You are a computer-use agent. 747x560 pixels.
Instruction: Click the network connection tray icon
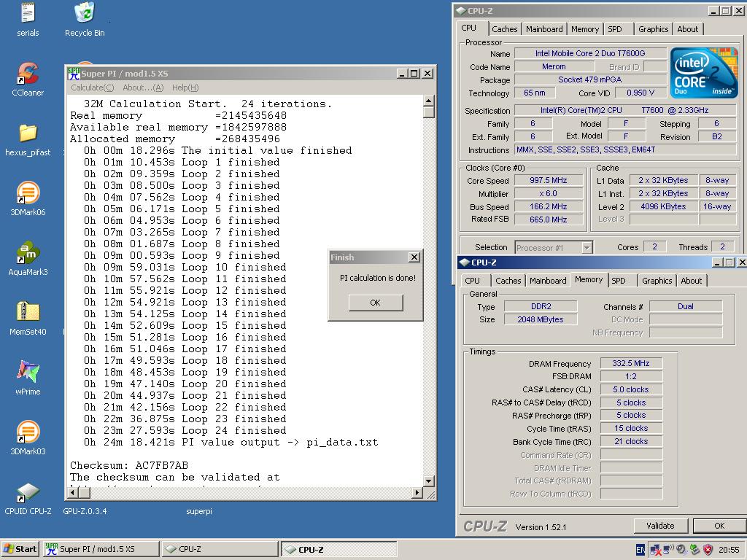click(656, 550)
